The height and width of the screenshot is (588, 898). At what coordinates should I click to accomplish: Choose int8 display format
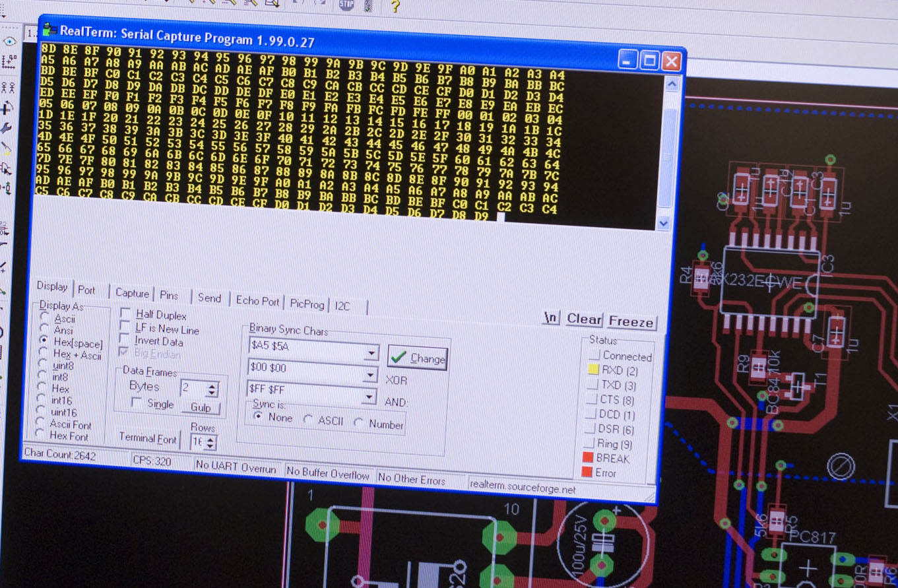[43, 376]
